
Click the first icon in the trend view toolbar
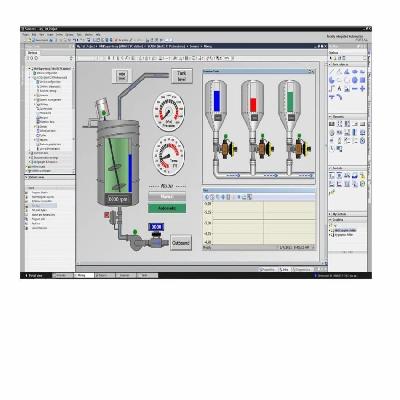pos(207,197)
